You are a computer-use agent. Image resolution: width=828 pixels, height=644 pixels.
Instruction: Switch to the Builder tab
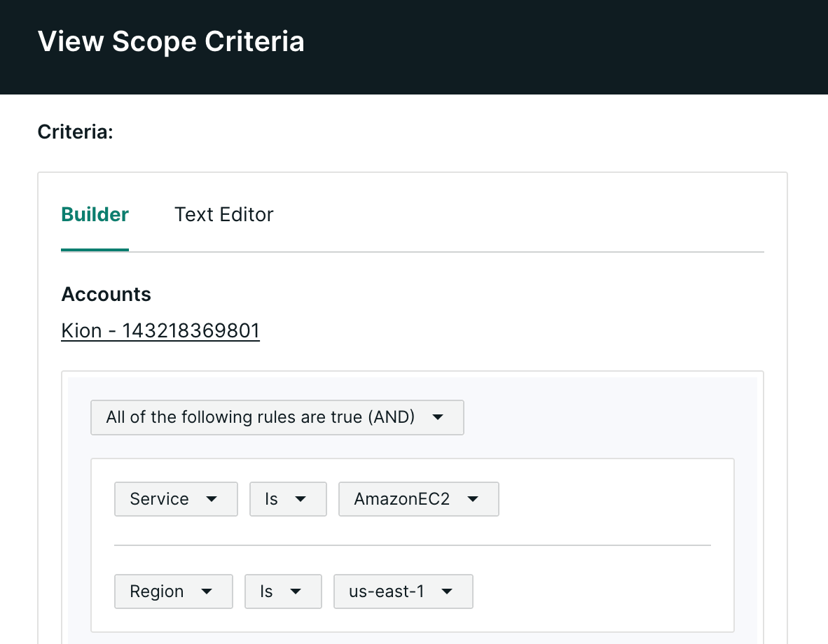pyautogui.click(x=95, y=215)
